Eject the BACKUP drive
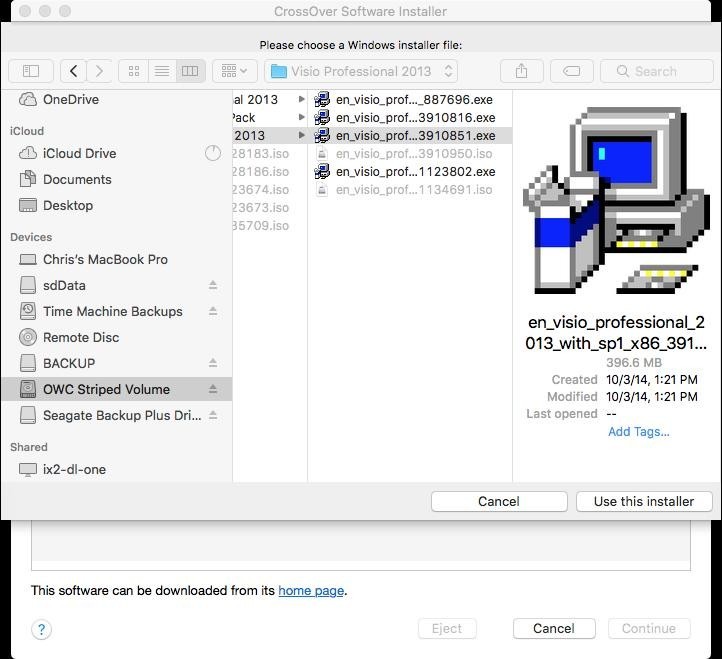The image size is (722, 659). pyautogui.click(x=213, y=364)
